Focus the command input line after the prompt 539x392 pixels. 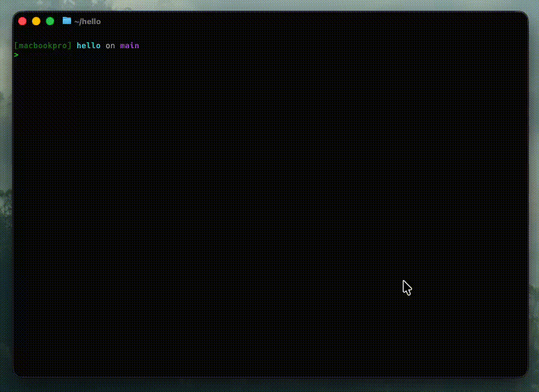(121, 55)
